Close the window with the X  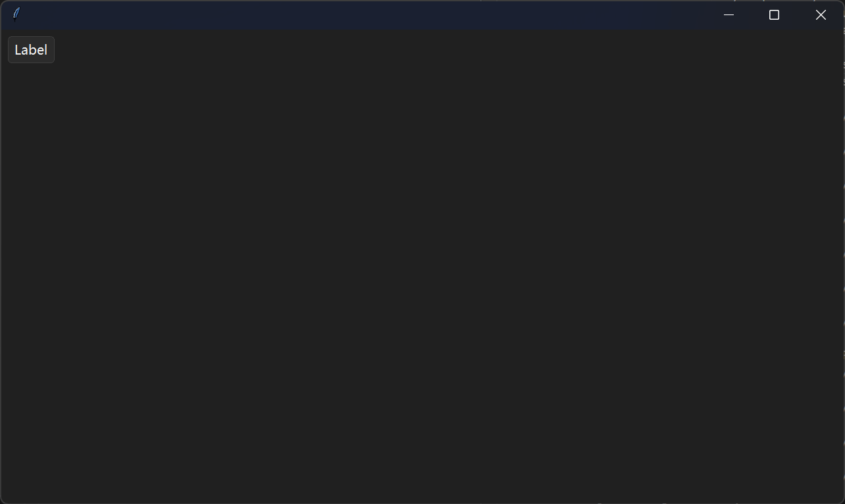821,14
